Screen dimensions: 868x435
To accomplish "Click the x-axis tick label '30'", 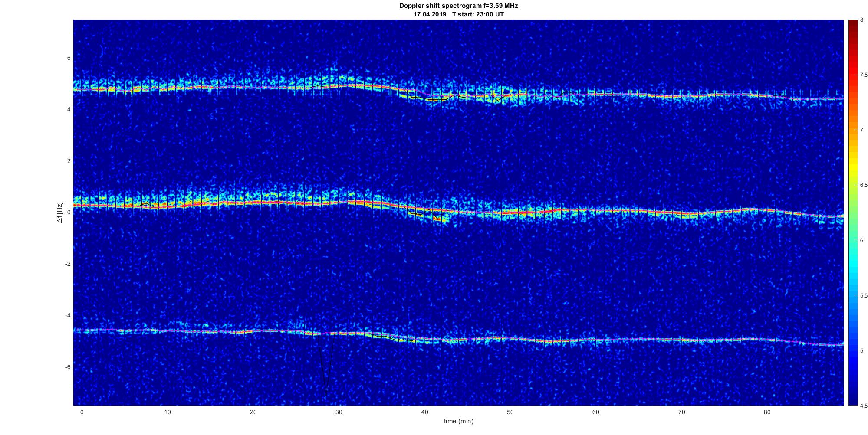I will tap(339, 412).
